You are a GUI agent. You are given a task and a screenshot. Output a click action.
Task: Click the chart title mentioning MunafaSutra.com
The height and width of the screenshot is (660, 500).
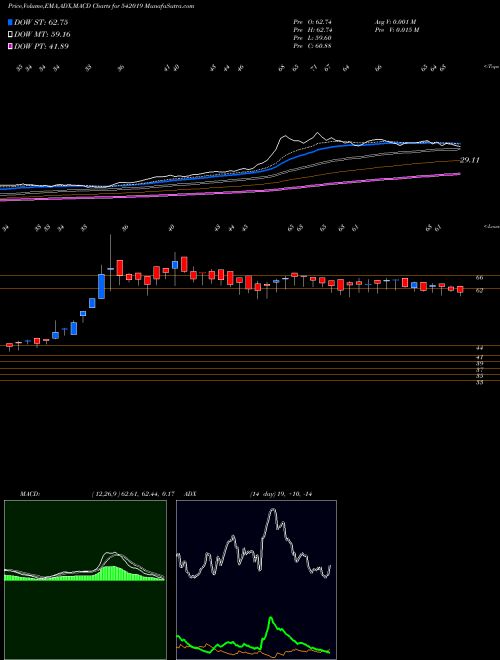[101, 6]
